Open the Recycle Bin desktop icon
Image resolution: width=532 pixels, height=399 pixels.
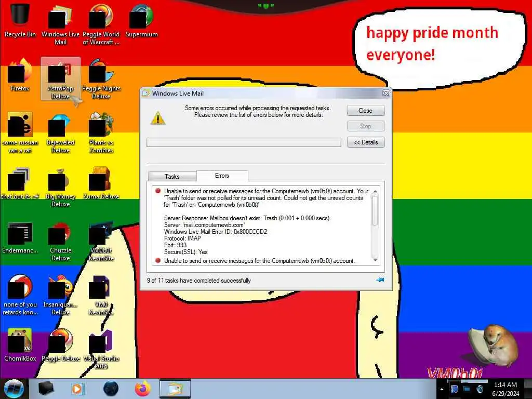pos(20,20)
